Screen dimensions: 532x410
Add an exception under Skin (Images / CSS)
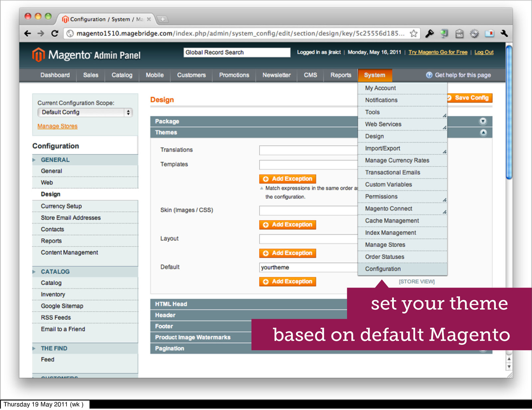288,225
